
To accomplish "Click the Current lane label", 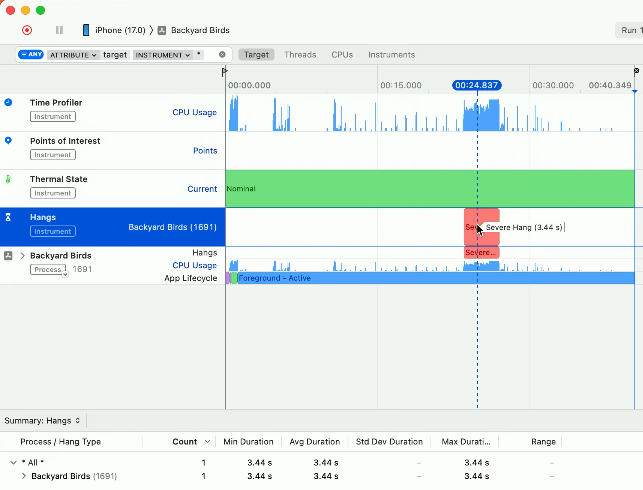I will [x=202, y=189].
